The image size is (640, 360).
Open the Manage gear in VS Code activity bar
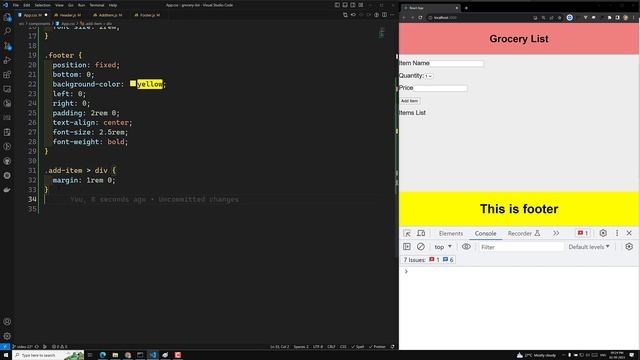7,336
